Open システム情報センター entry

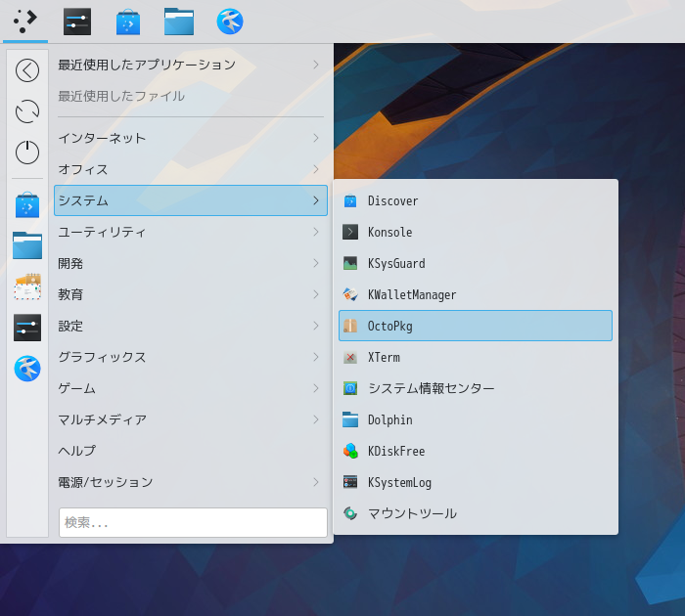[476, 388]
